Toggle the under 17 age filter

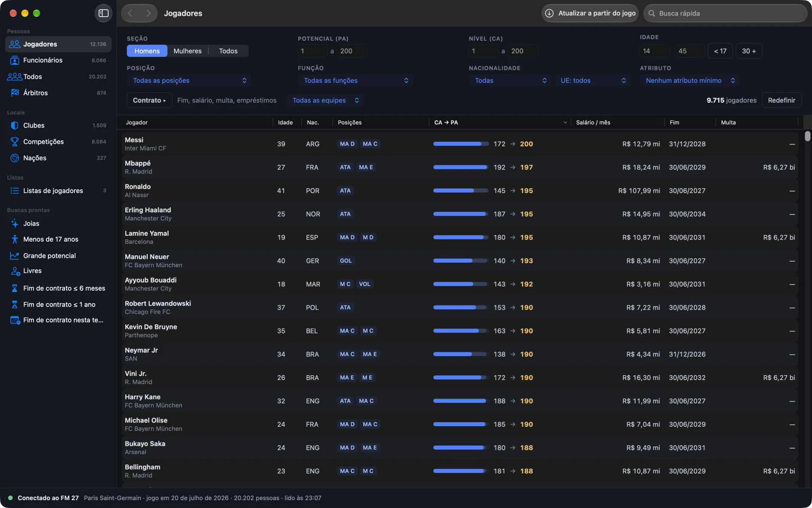pyautogui.click(x=720, y=51)
